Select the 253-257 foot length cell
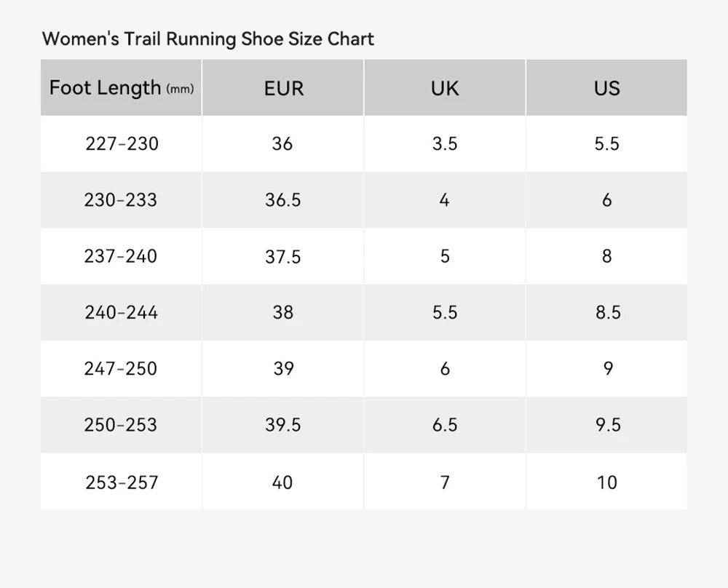This screenshot has width=728, height=588. [x=121, y=482]
